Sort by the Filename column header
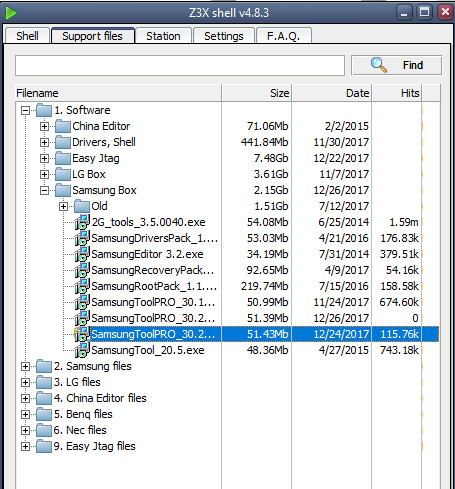Screen dimensions: 455x489 tap(118, 93)
